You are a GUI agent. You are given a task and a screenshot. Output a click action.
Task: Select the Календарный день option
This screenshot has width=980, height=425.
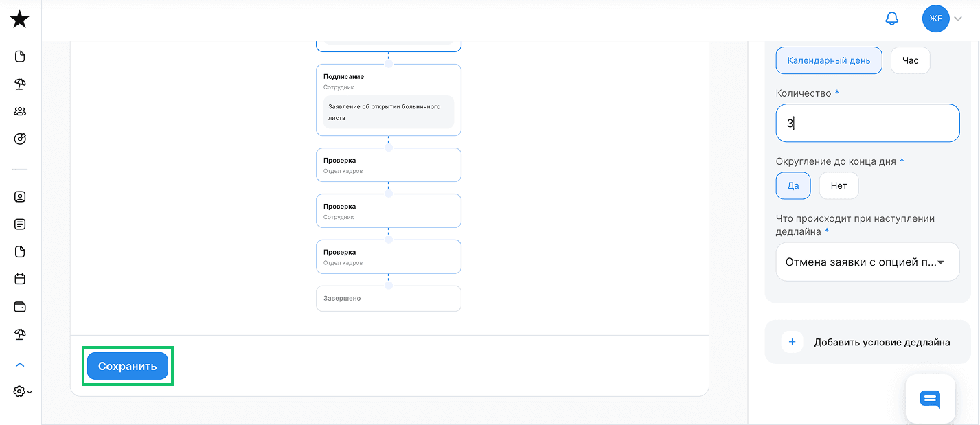coord(828,60)
